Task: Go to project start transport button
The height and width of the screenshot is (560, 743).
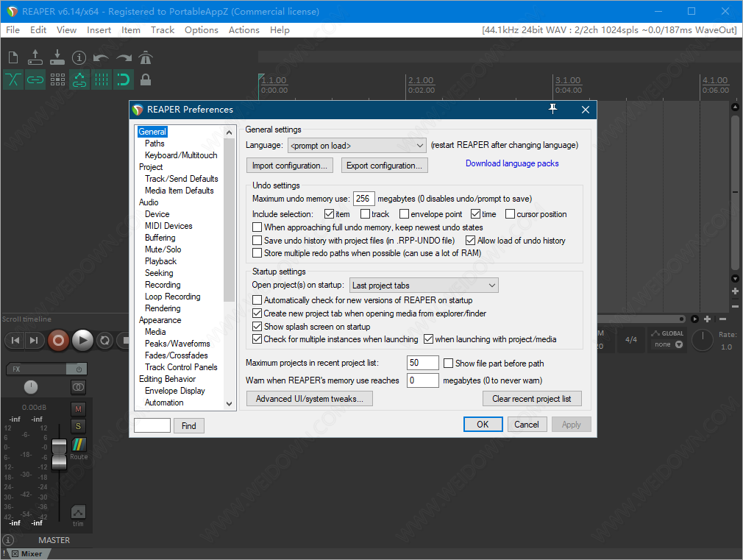Action: click(x=15, y=340)
